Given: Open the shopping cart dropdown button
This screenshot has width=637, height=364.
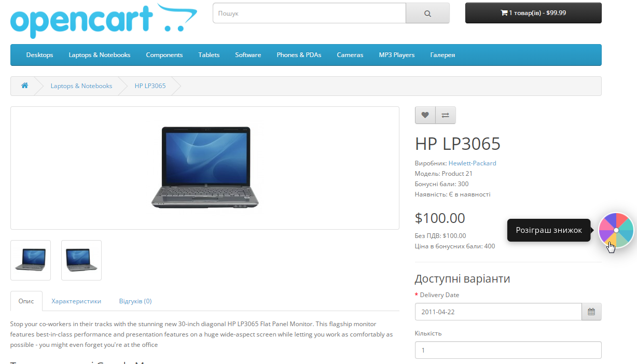Looking at the screenshot, I should [x=533, y=13].
